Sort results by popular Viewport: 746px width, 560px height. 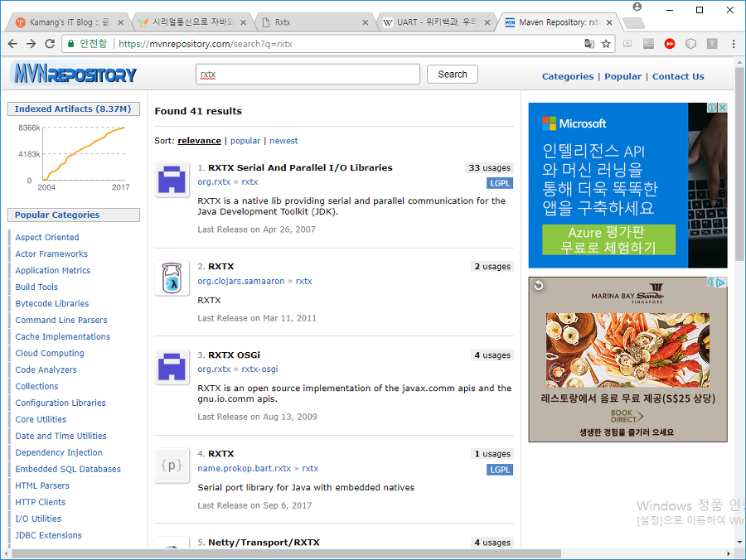(x=245, y=141)
